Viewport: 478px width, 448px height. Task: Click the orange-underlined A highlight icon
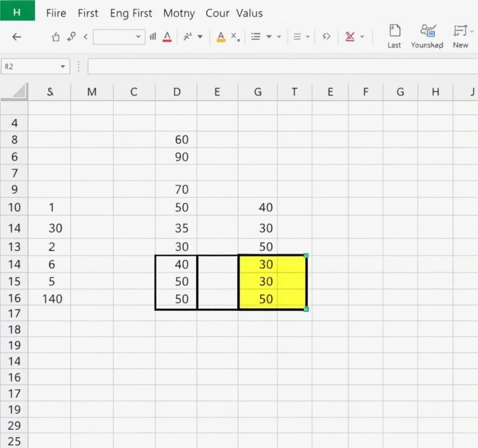(x=221, y=37)
